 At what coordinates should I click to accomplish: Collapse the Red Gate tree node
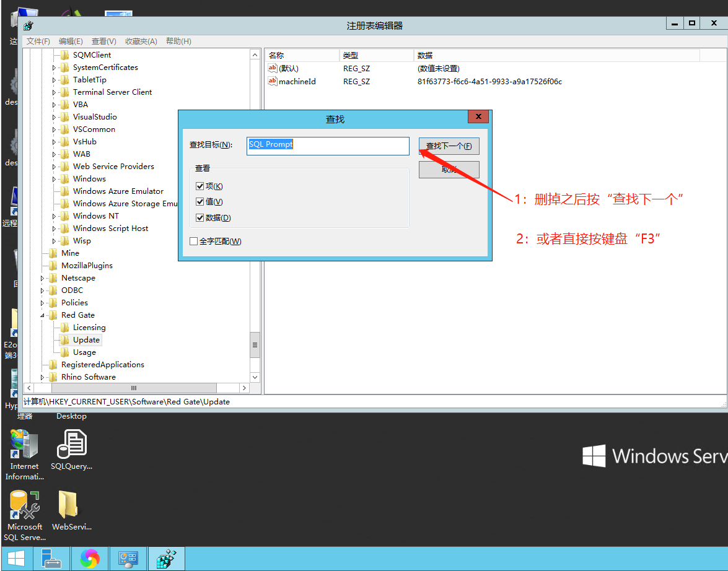point(42,315)
